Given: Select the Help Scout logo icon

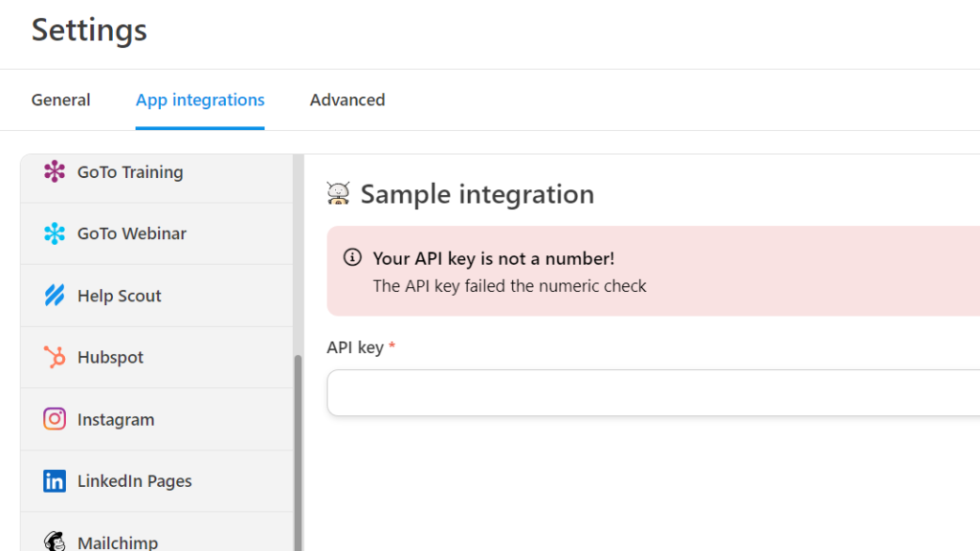Looking at the screenshot, I should (55, 296).
